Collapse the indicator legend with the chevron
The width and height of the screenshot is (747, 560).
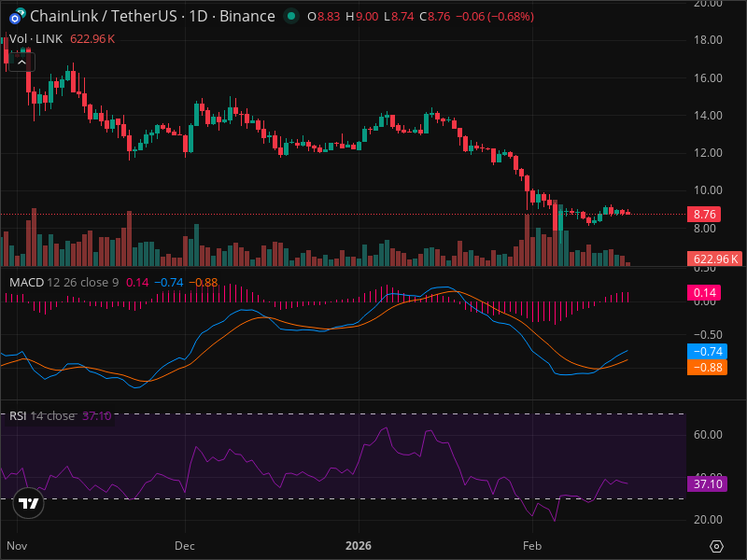coord(21,63)
